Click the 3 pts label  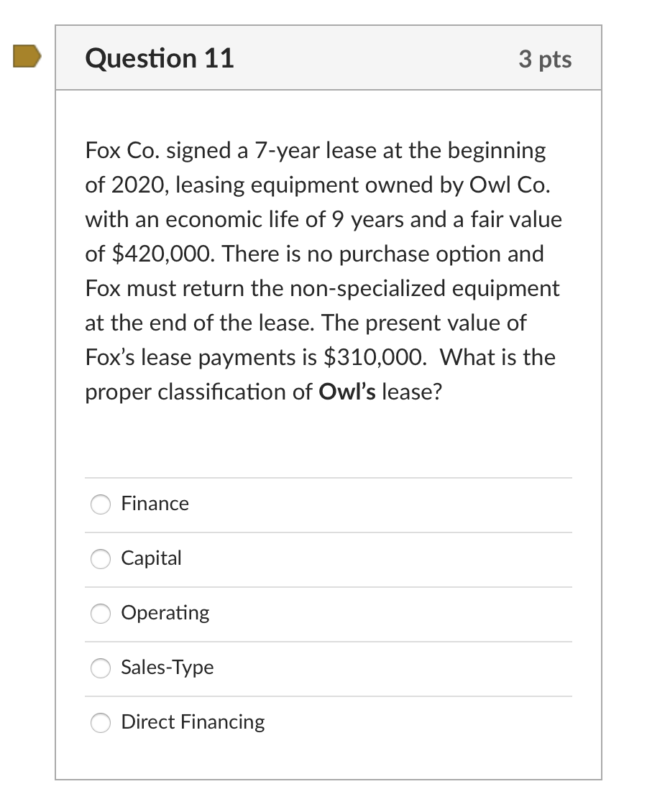click(x=545, y=60)
